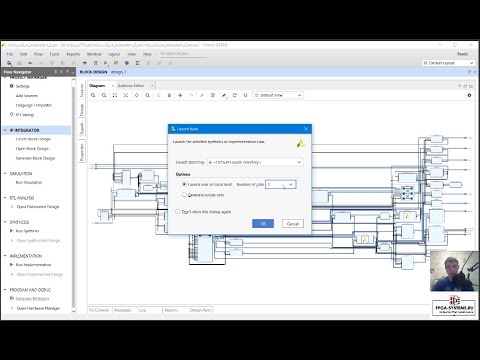480x360 pixels.
Task: Click the Flow Navigator vertical scrollbar
Action: (x=74, y=195)
